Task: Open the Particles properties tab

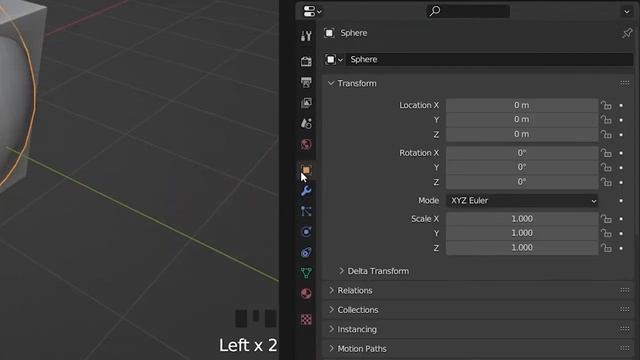Action: coord(306,211)
